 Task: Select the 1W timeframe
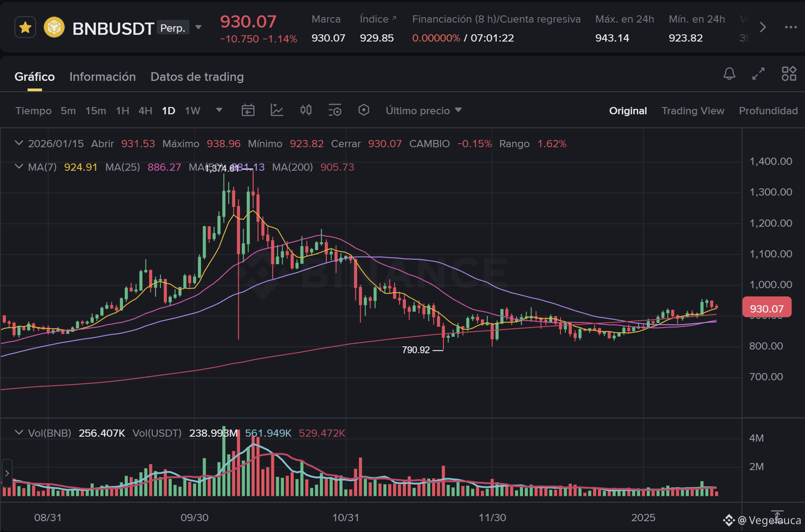point(193,111)
